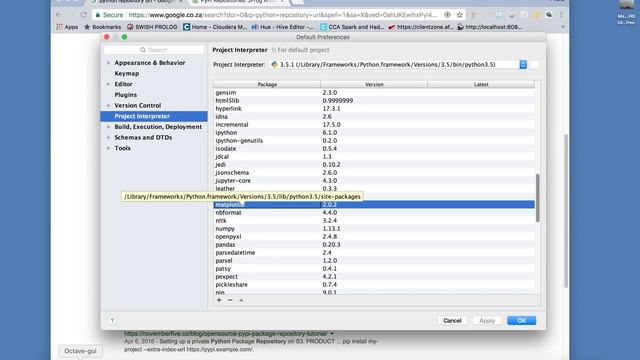Select the numpy package row
Viewport: 640px width, 360px height.
[374, 229]
